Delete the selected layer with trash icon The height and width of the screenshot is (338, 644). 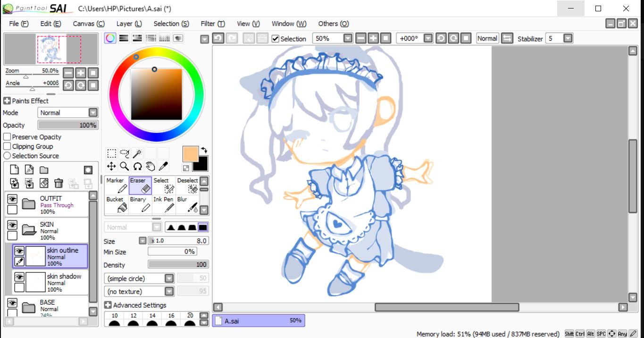tap(58, 183)
